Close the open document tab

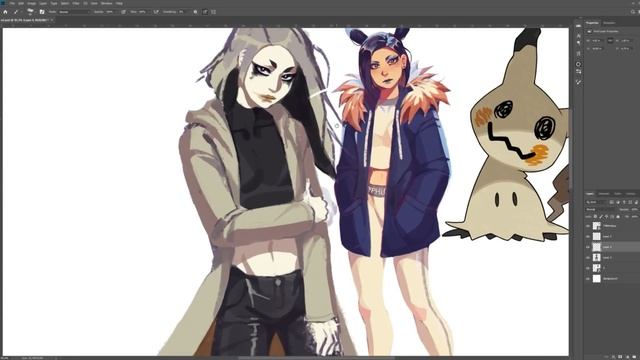pyautogui.click(x=52, y=20)
